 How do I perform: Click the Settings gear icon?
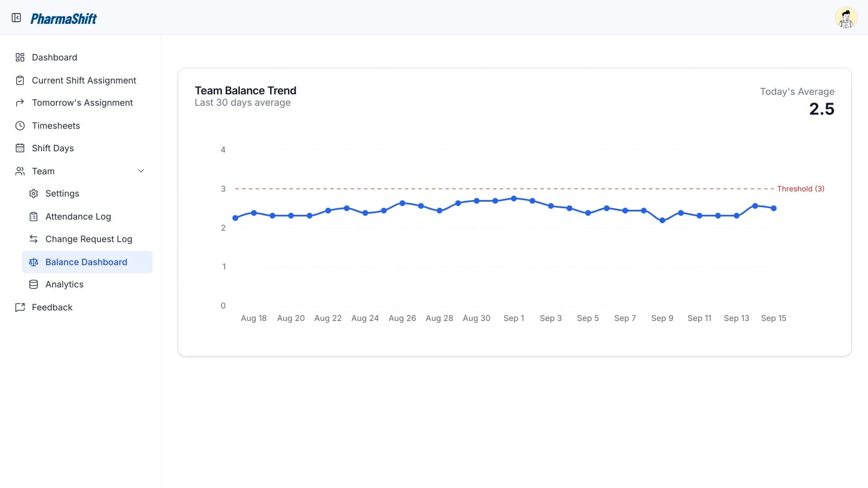click(x=34, y=194)
